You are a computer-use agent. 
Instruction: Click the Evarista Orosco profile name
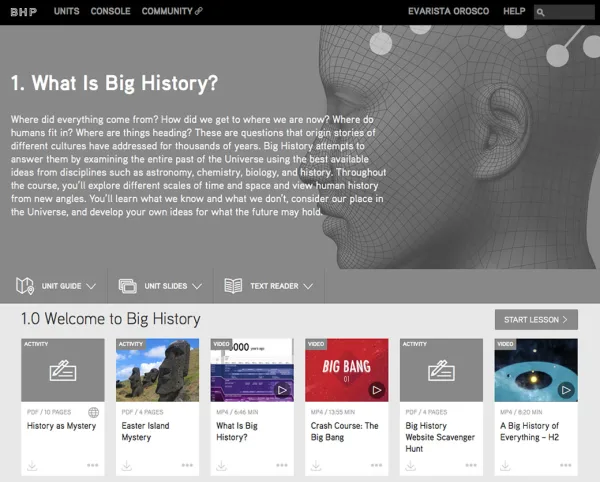449,11
